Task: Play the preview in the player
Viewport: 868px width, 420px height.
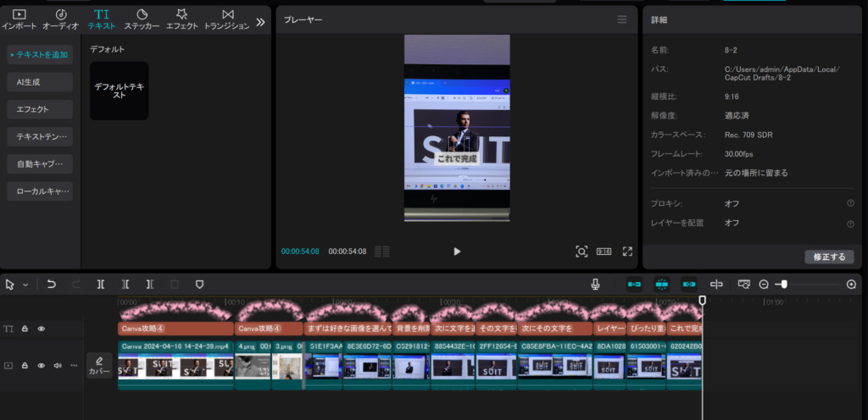Action: [457, 251]
